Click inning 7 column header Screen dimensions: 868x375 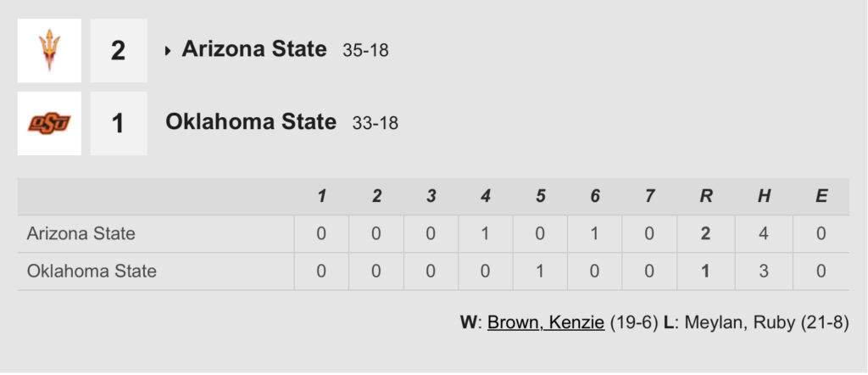click(650, 196)
